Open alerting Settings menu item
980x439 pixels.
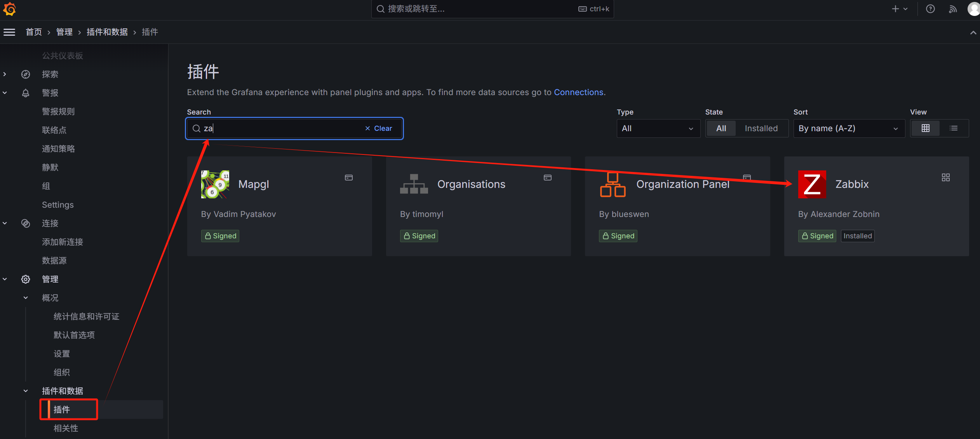[58, 205]
